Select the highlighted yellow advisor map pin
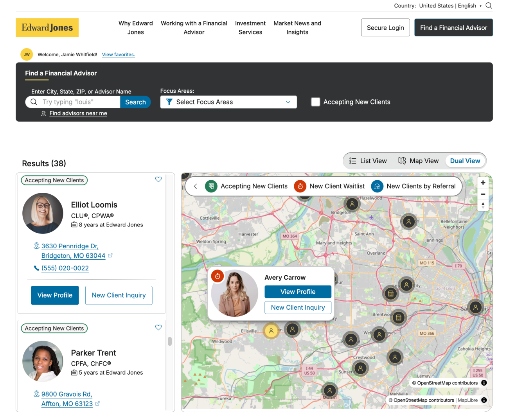Screen dimensions: 507x420 (x=271, y=331)
